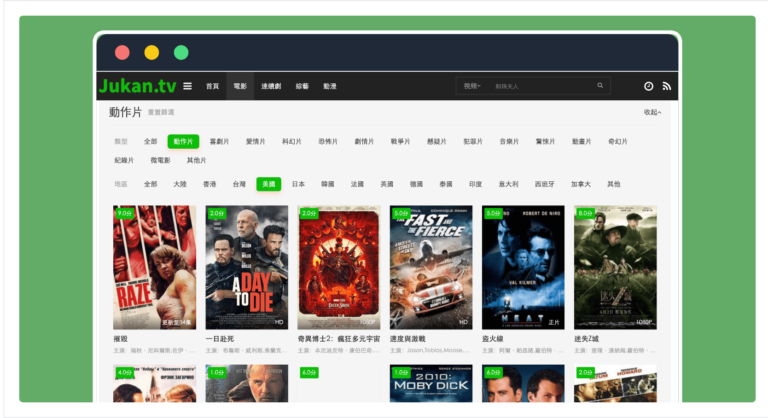Open the RAZE movie poster
The height and width of the screenshot is (418, 768).
click(x=155, y=267)
